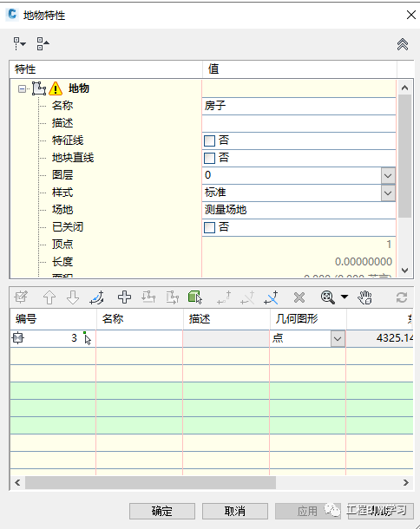The width and height of the screenshot is (420, 529).
Task: Click the magnifier zoom-to icon
Action: [x=327, y=297]
